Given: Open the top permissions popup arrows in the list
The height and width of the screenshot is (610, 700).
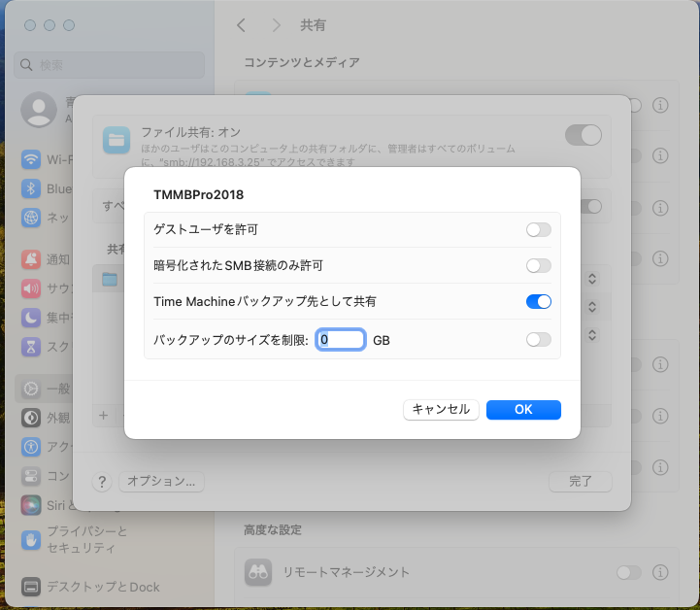Looking at the screenshot, I should coord(592,279).
